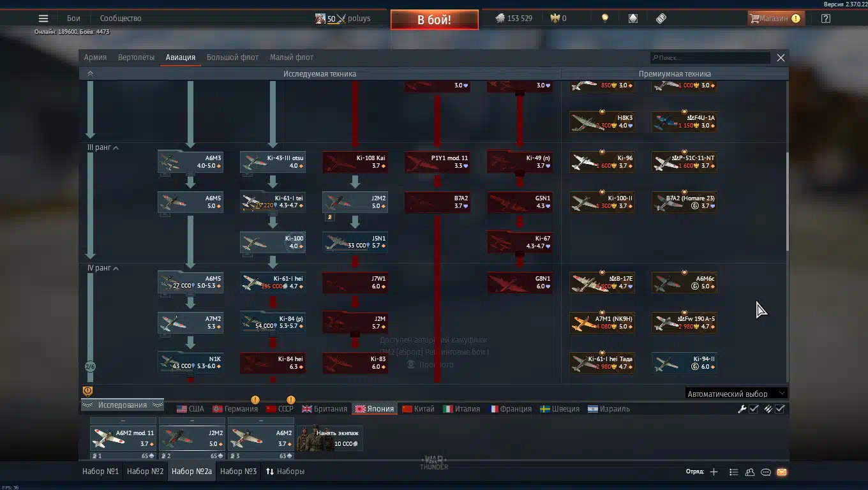Expand J2M2 slot crew header bar
Viewport: 868px width, 490px height.
191,421
